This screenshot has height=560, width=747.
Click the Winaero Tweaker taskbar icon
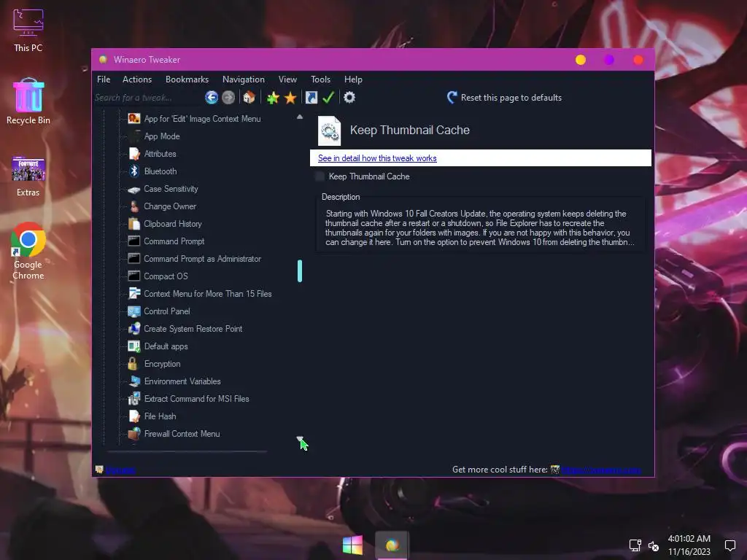(392, 545)
